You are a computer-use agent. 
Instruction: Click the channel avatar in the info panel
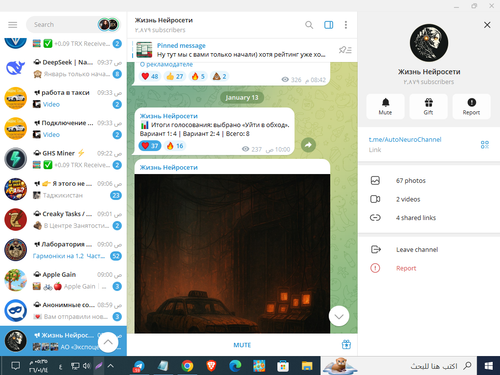coord(429,43)
